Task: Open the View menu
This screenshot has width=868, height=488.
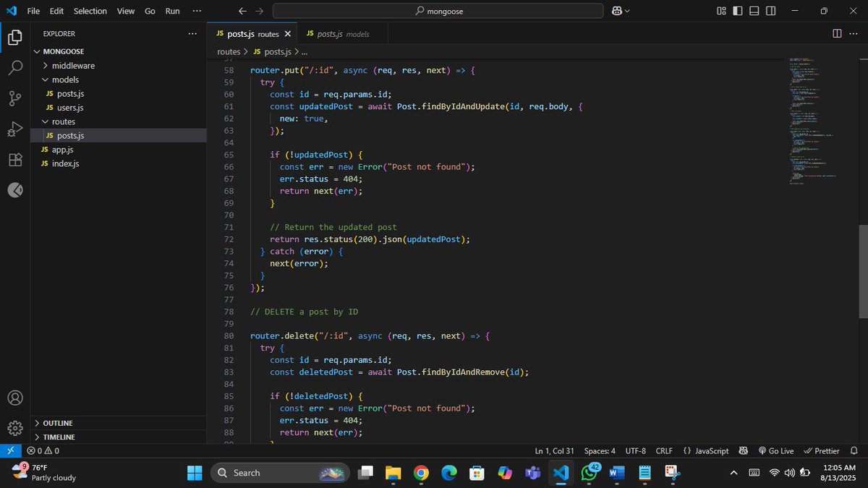Action: (x=126, y=11)
